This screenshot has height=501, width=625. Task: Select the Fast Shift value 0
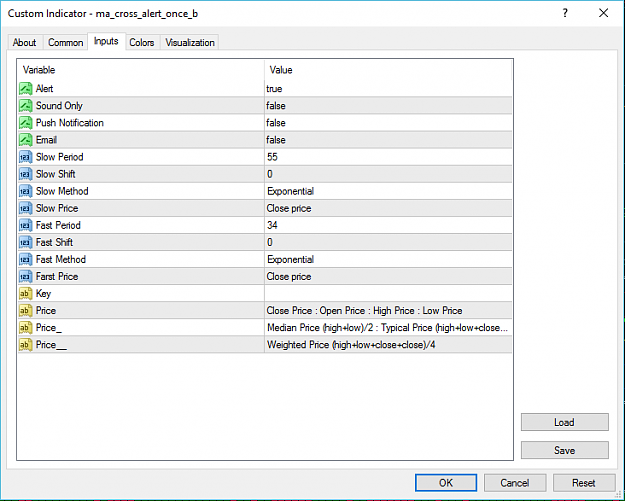click(388, 242)
